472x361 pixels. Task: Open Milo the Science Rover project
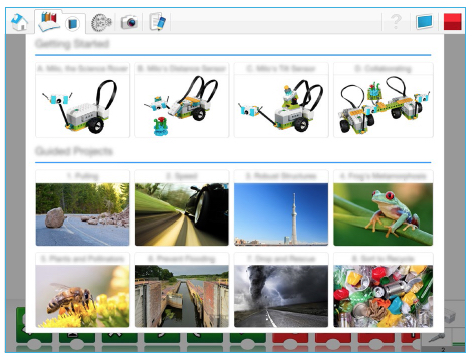point(82,100)
